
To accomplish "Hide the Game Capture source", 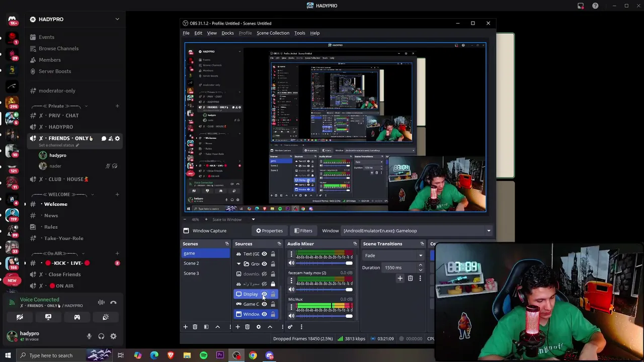I will pos(264,304).
